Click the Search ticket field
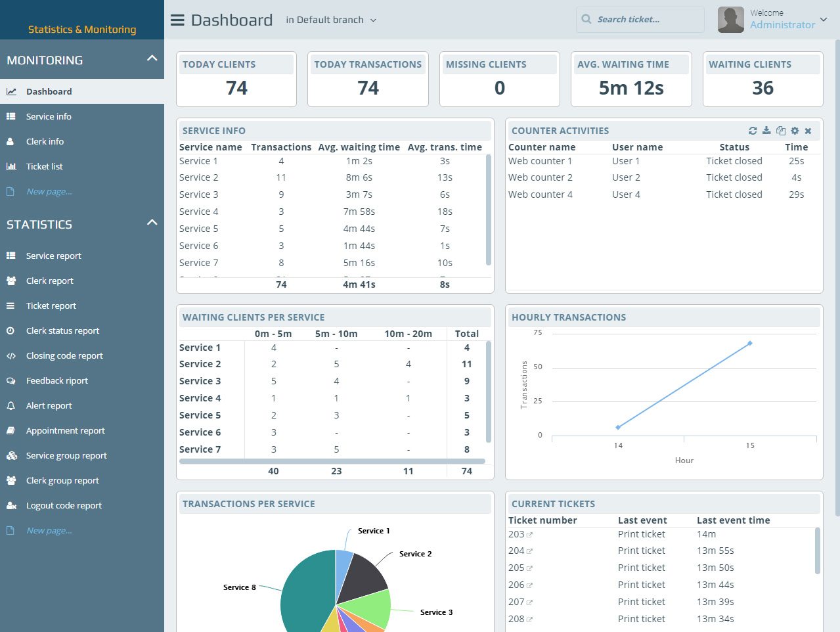Screen dimensions: 840x632 pos(640,19)
